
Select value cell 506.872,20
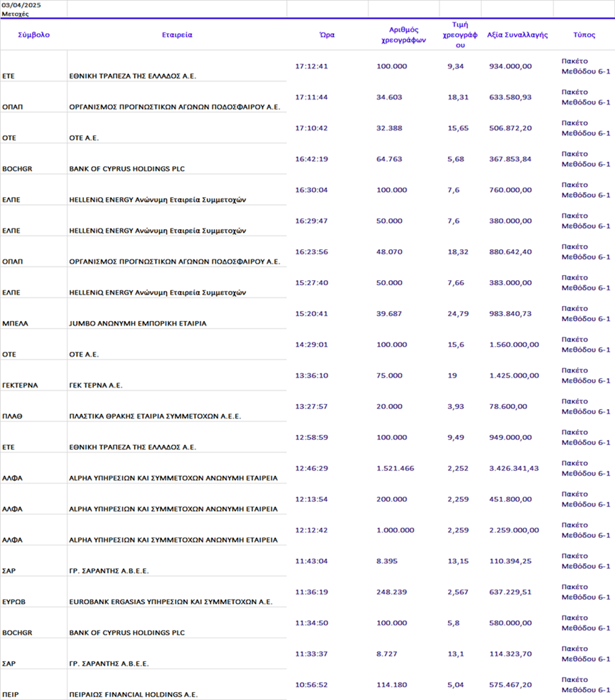pyautogui.click(x=510, y=128)
